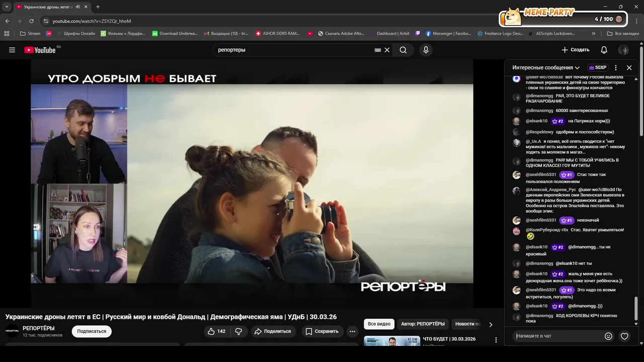The image size is (644, 362).
Task: Click @КоляРубероид-т8х in the chat
Action: [547, 230]
